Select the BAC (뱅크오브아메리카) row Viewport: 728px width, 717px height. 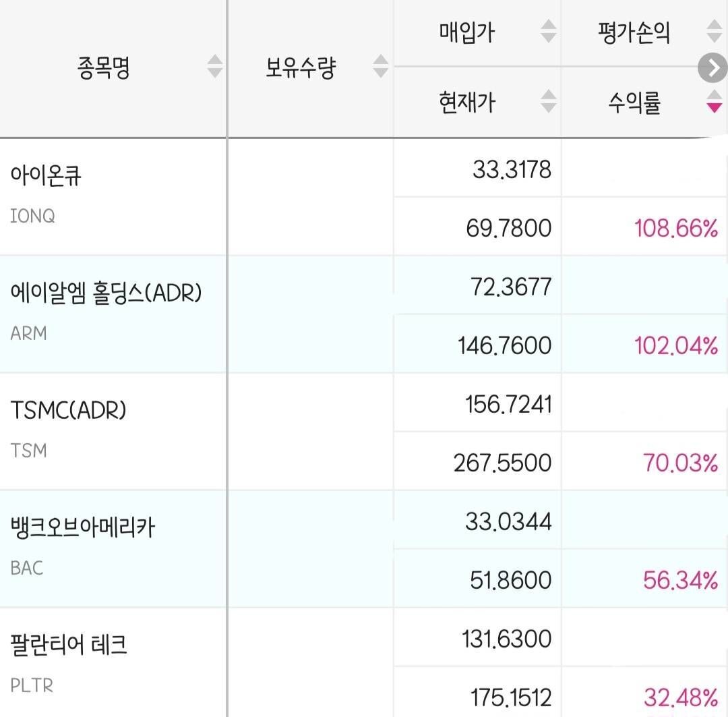click(x=115, y=547)
